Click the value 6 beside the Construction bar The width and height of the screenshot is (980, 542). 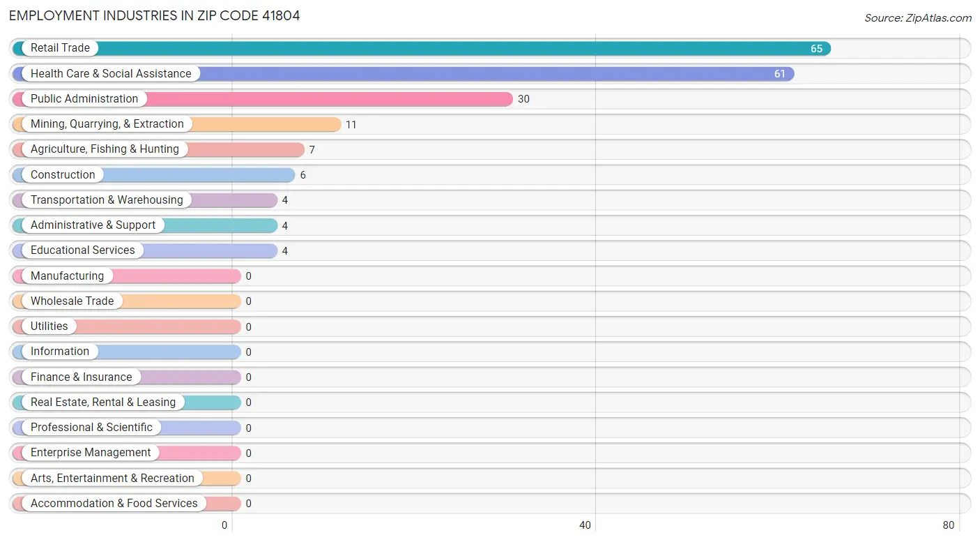click(x=303, y=175)
